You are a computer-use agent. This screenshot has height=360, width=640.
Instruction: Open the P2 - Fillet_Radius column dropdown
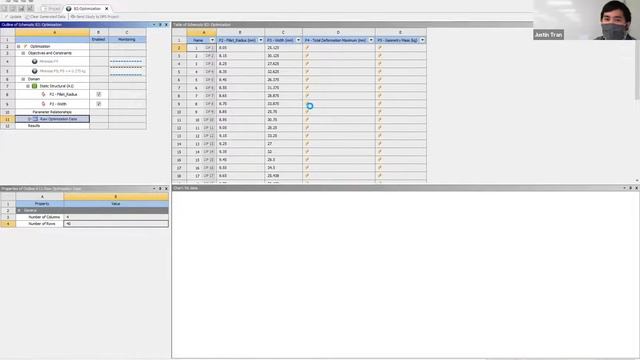(261, 40)
